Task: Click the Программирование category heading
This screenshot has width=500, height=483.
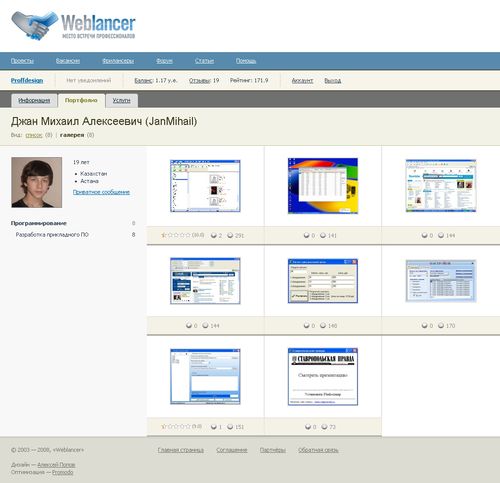Action: (39, 223)
